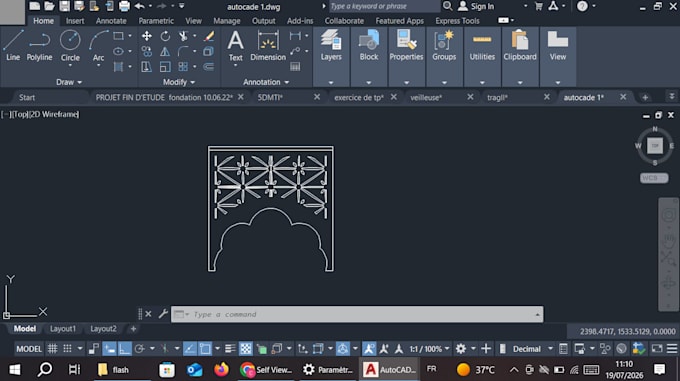Image resolution: width=680 pixels, height=381 pixels.
Task: Expand the Draw panel dropdown
Action: [69, 82]
